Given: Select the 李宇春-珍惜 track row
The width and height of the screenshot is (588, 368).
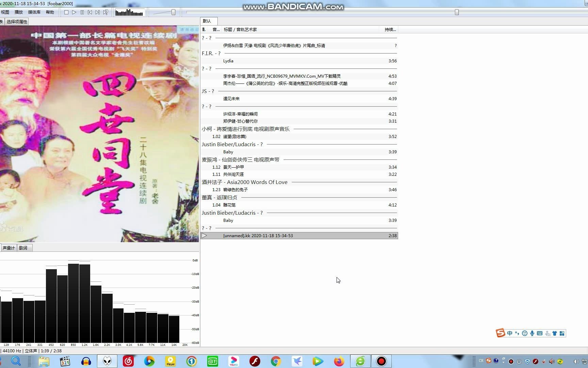Looking at the screenshot, I should click(x=299, y=76).
